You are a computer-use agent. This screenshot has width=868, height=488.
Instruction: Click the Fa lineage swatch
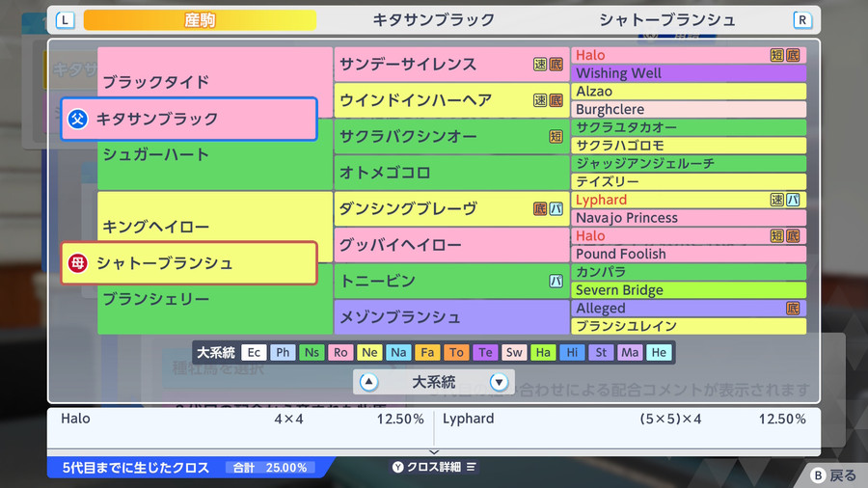pos(427,352)
